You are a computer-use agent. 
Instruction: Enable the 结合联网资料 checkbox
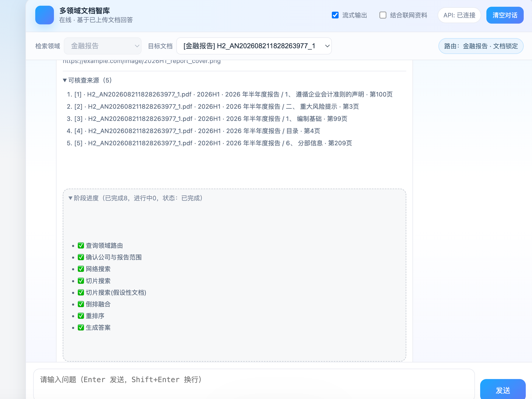(x=383, y=15)
